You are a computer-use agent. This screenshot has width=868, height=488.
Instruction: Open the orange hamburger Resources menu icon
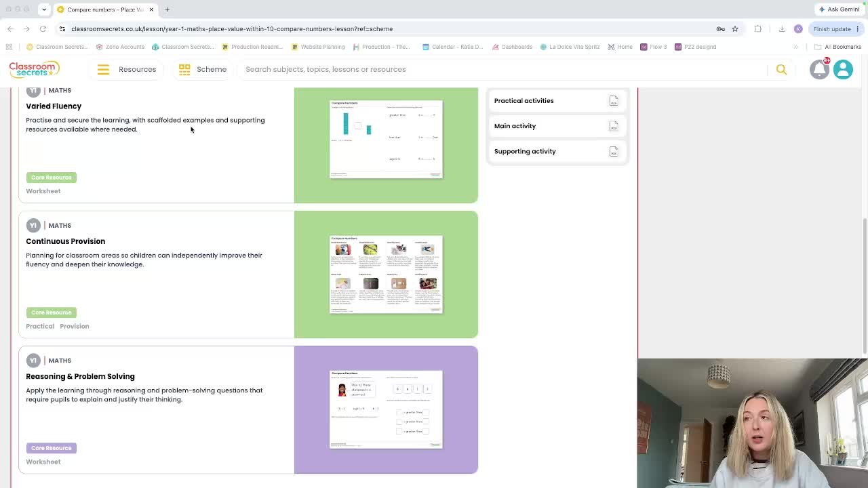point(103,69)
